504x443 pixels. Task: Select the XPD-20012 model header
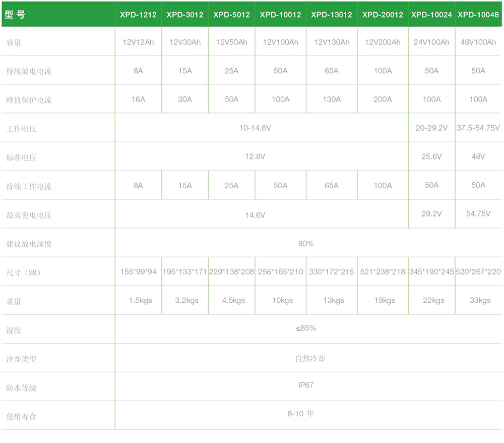[383, 15]
